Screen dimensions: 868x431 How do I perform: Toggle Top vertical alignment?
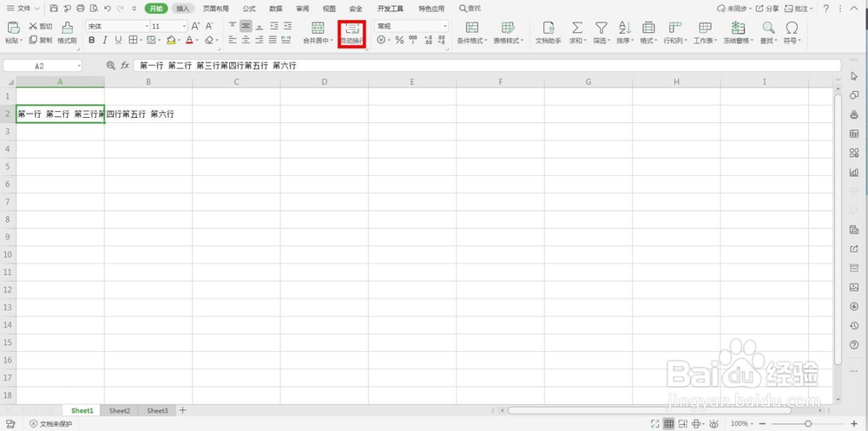233,26
